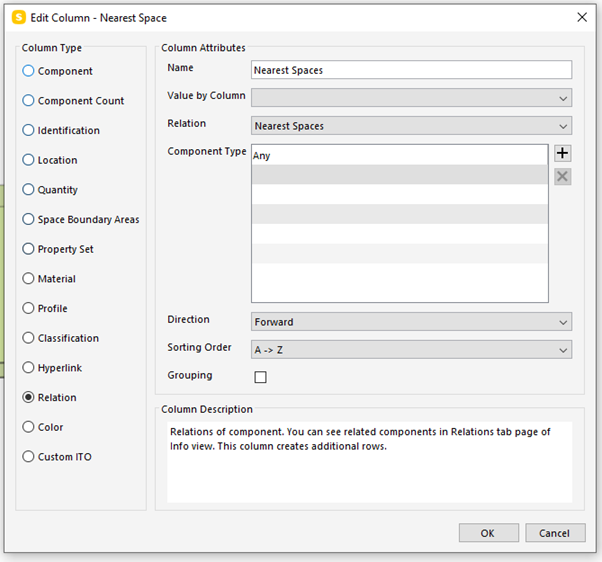The image size is (602, 562).
Task: Enable the Grouping checkbox
Action: tap(260, 377)
